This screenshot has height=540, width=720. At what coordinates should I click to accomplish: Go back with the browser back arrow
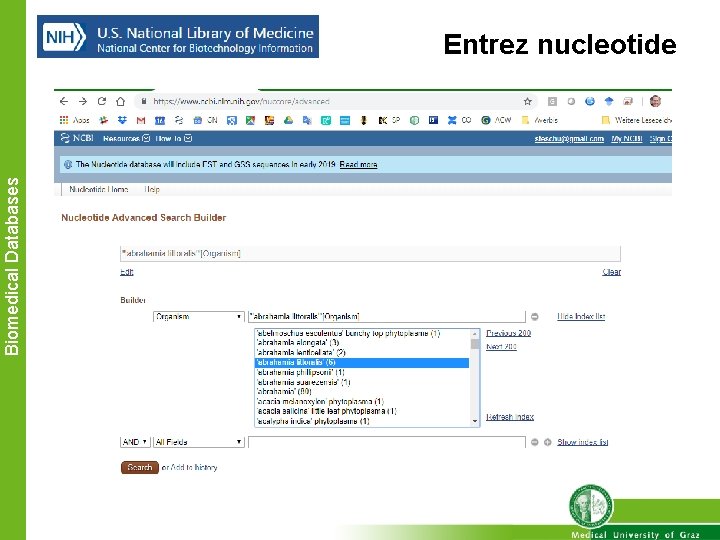[x=64, y=101]
